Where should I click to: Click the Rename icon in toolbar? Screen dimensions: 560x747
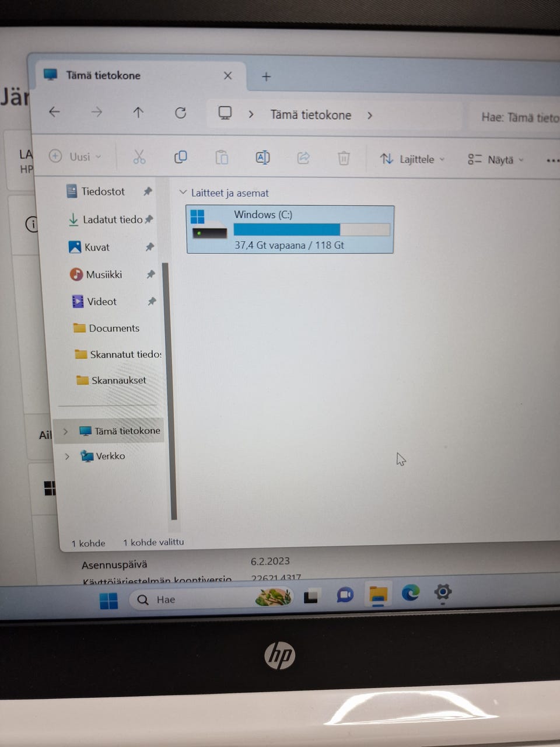(x=262, y=158)
